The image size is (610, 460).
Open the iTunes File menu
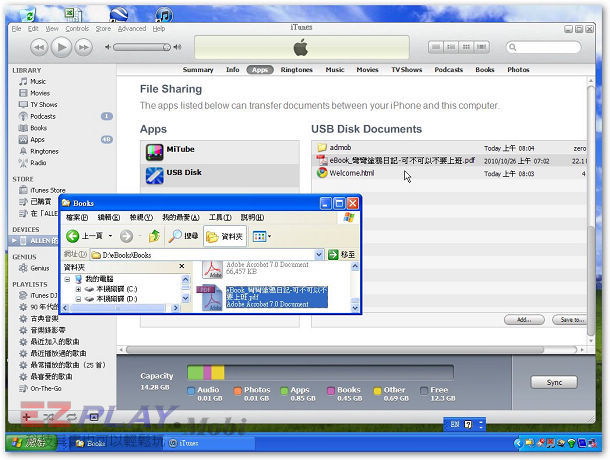point(16,28)
